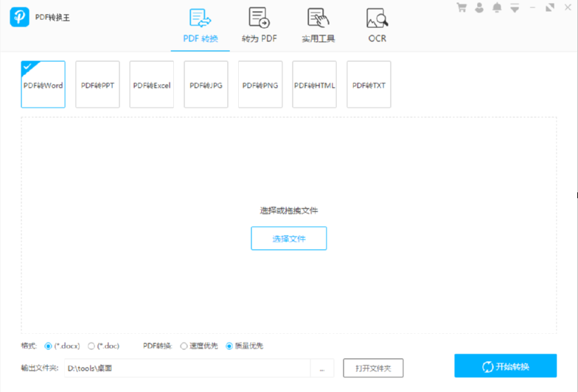Open the shopping cart icon
Screen dimensions: 578x392
pos(462,7)
